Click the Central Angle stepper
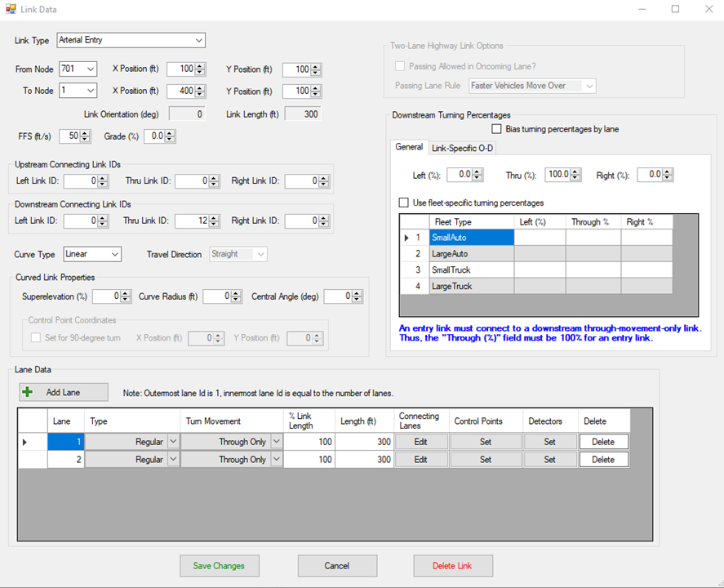 coord(357,296)
